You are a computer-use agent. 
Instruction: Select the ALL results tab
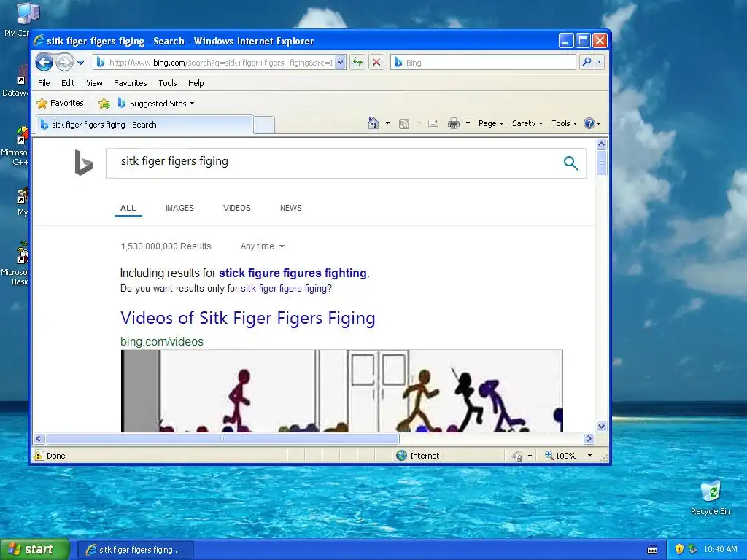tap(128, 208)
